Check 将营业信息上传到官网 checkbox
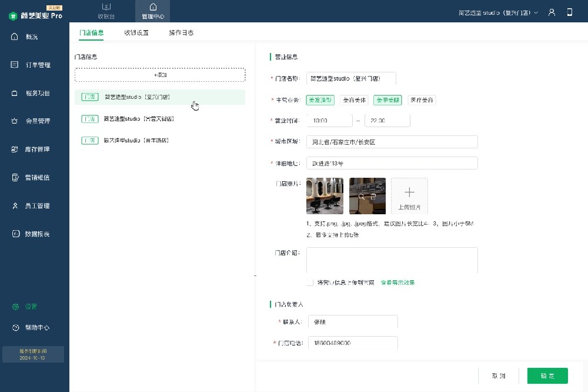Image resolution: width=588 pixels, height=392 pixels. pyautogui.click(x=310, y=283)
